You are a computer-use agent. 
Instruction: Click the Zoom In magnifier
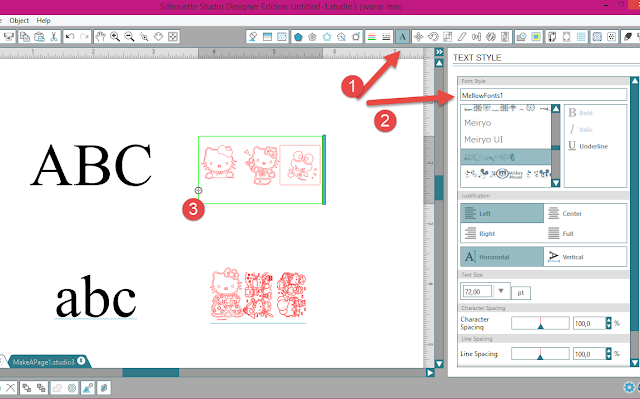[115, 37]
